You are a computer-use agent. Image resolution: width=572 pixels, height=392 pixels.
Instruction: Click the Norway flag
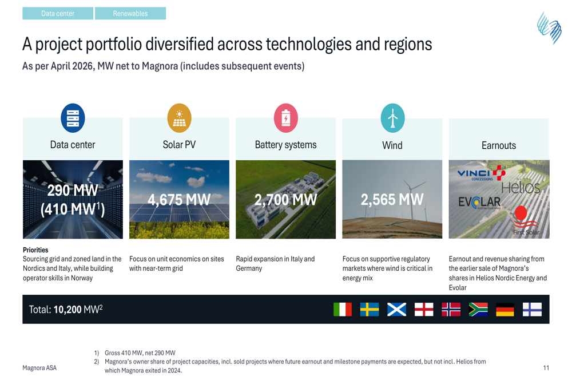click(x=451, y=309)
